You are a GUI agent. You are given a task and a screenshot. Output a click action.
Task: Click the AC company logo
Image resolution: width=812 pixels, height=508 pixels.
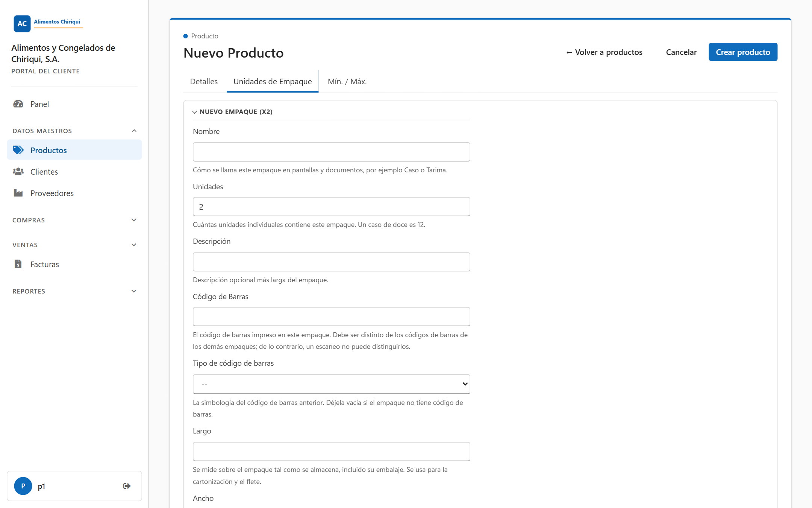click(x=22, y=24)
